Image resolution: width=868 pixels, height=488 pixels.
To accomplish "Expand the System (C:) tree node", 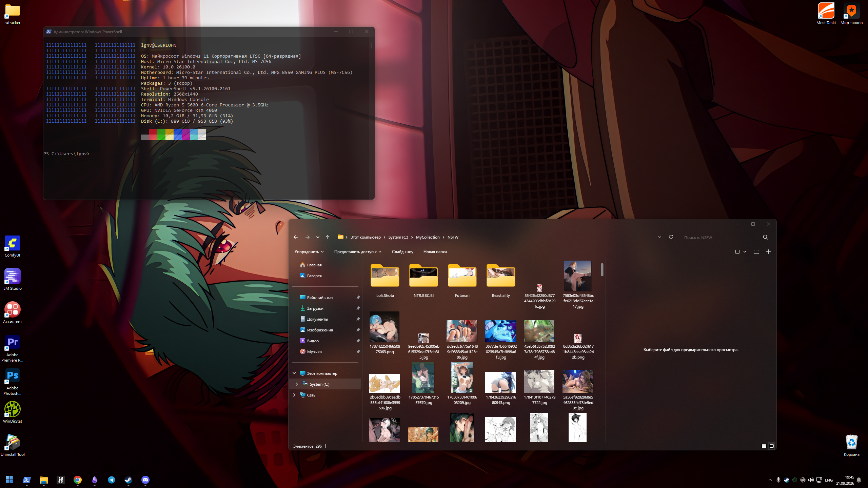I will point(297,384).
